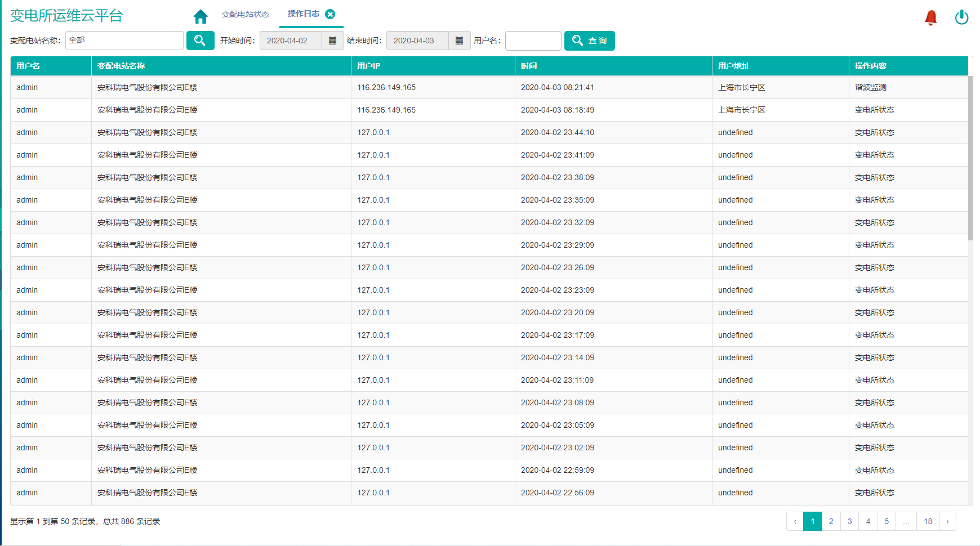Open the start time calendar picker
The height and width of the screenshot is (546, 980).
[x=332, y=41]
